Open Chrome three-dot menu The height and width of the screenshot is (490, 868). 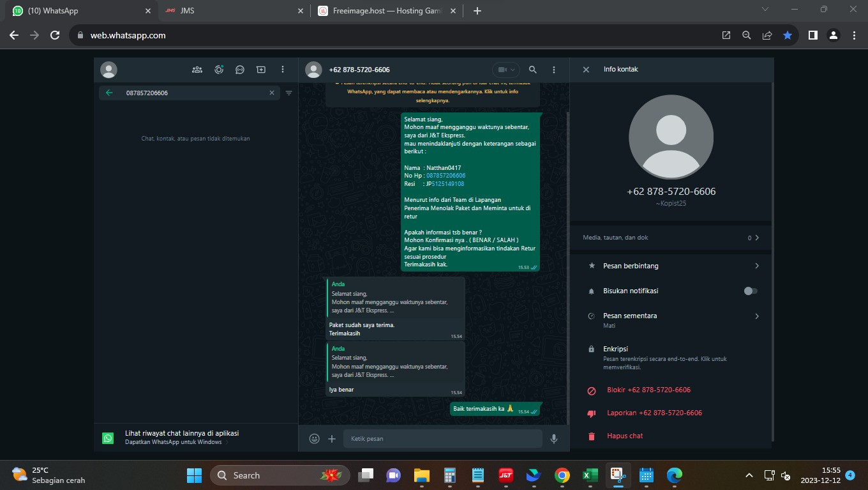coord(854,36)
